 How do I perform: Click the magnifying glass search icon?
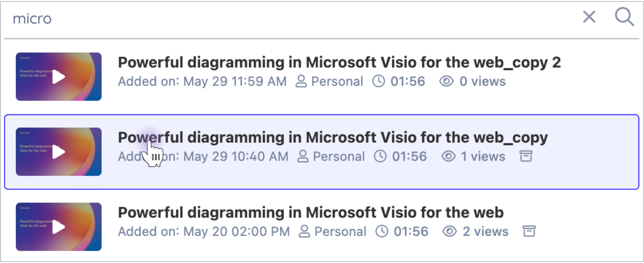click(624, 17)
